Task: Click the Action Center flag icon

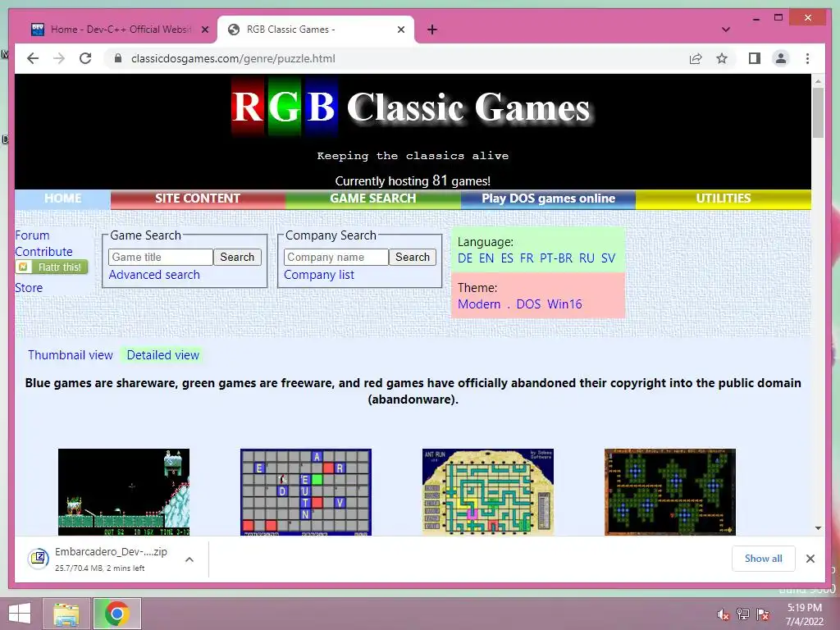Action: tap(762, 614)
